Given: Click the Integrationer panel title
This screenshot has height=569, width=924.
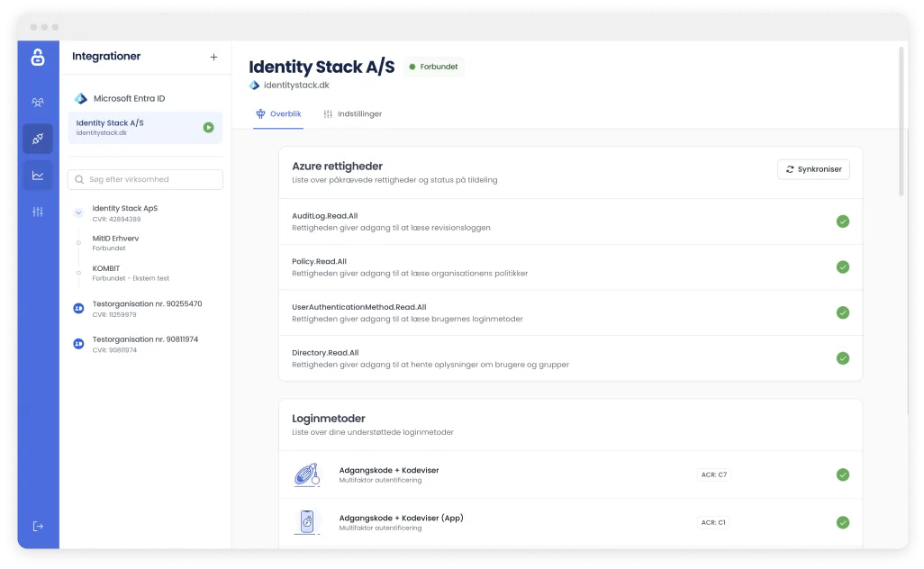Looking at the screenshot, I should point(106,57).
